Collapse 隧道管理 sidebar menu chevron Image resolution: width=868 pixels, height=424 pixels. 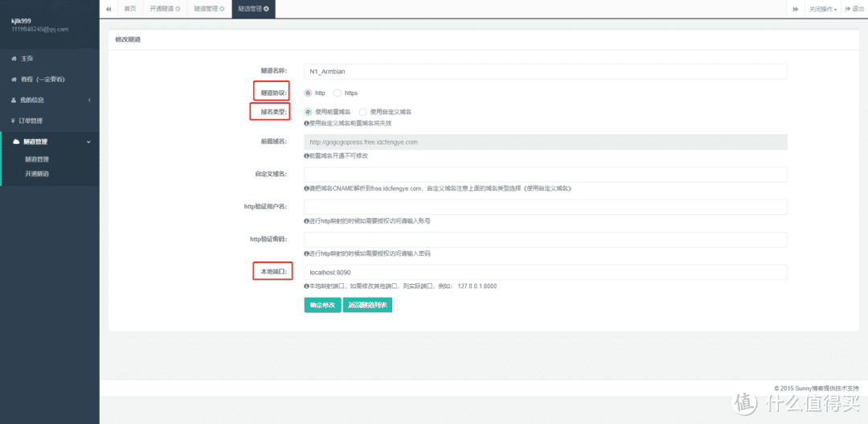tap(89, 142)
